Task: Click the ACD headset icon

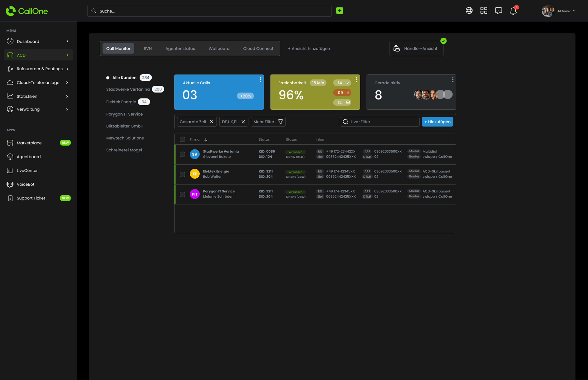Action: coord(10,55)
